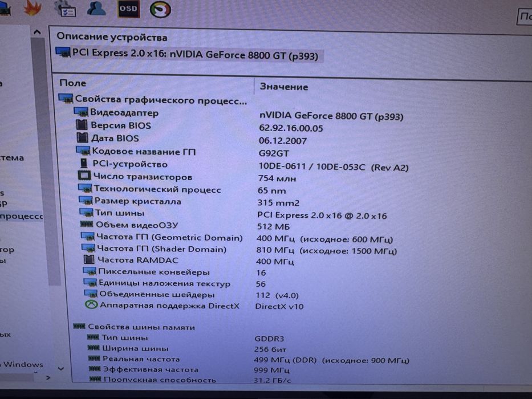Screen dimensions: 532x399
Task: Click the G92GT code name value
Action: click(274, 153)
